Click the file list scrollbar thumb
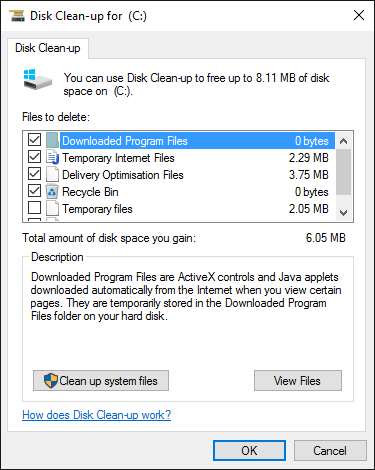 click(x=344, y=172)
